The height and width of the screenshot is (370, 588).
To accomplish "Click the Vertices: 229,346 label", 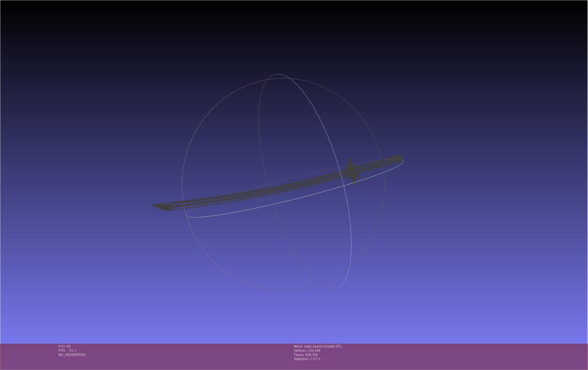I will tap(307, 351).
